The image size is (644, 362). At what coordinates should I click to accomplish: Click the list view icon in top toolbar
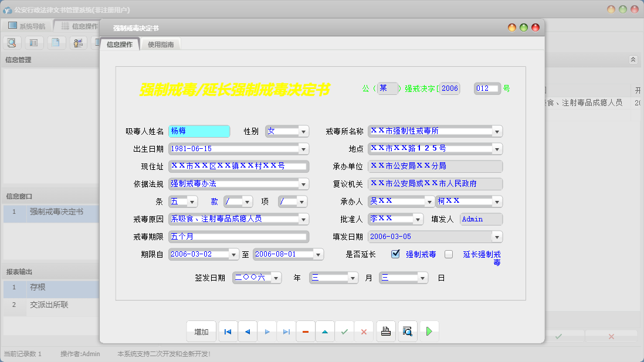pos(33,42)
